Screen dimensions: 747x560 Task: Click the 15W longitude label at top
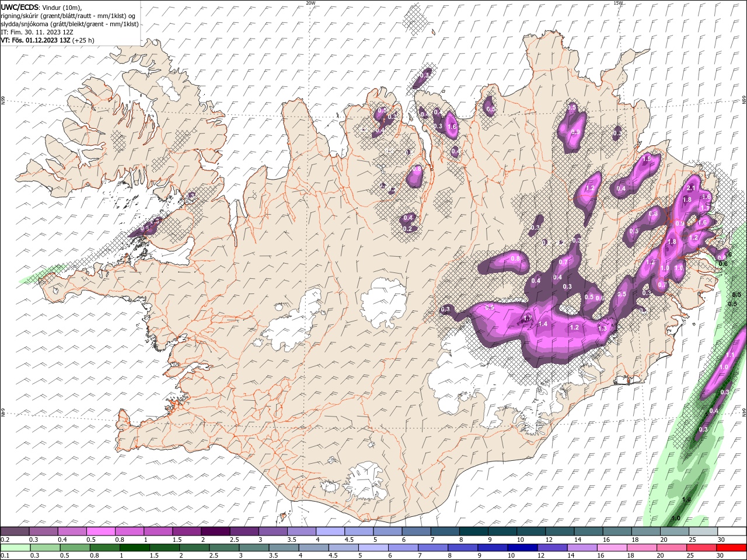pos(618,3)
